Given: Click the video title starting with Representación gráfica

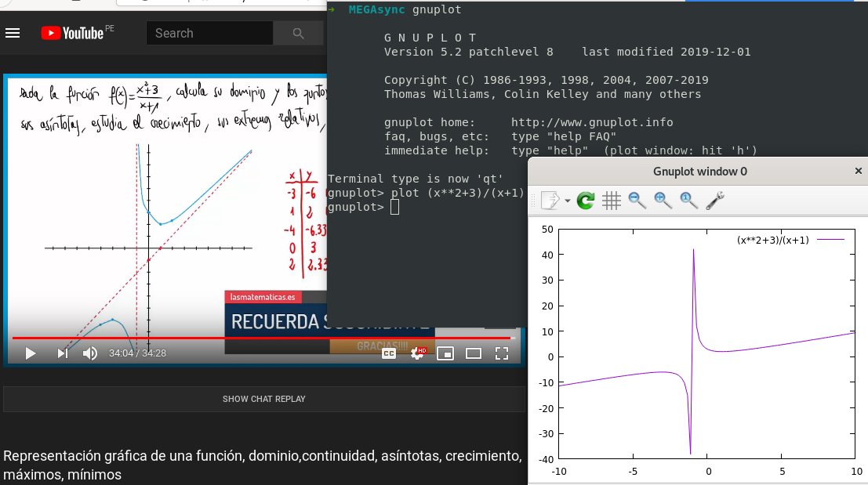Looking at the screenshot, I should point(263,465).
